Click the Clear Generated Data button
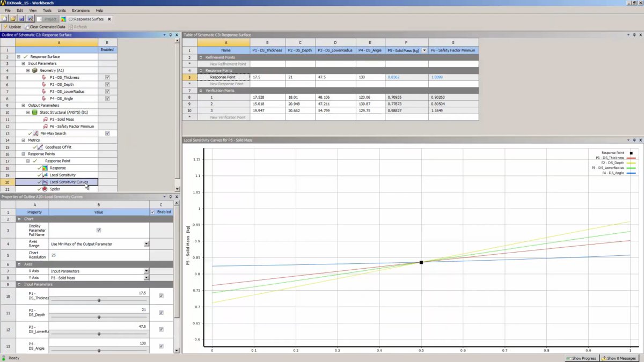The width and height of the screenshot is (644, 362). point(45,27)
